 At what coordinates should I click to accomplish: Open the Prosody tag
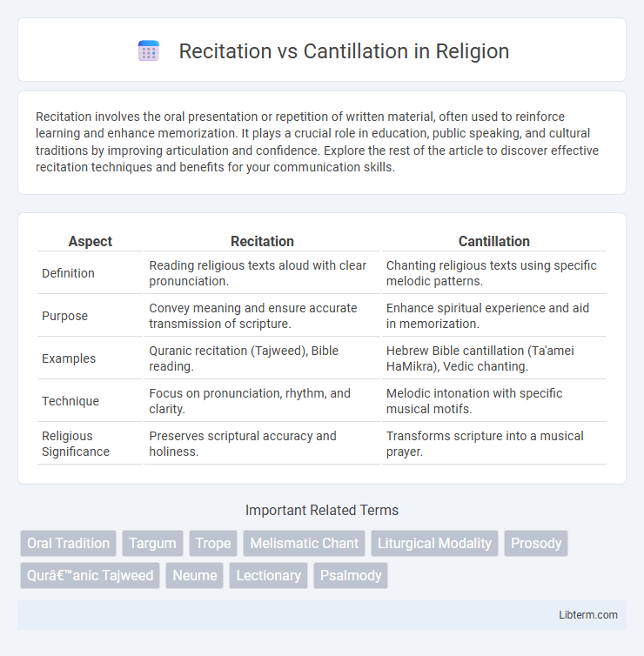click(x=536, y=543)
